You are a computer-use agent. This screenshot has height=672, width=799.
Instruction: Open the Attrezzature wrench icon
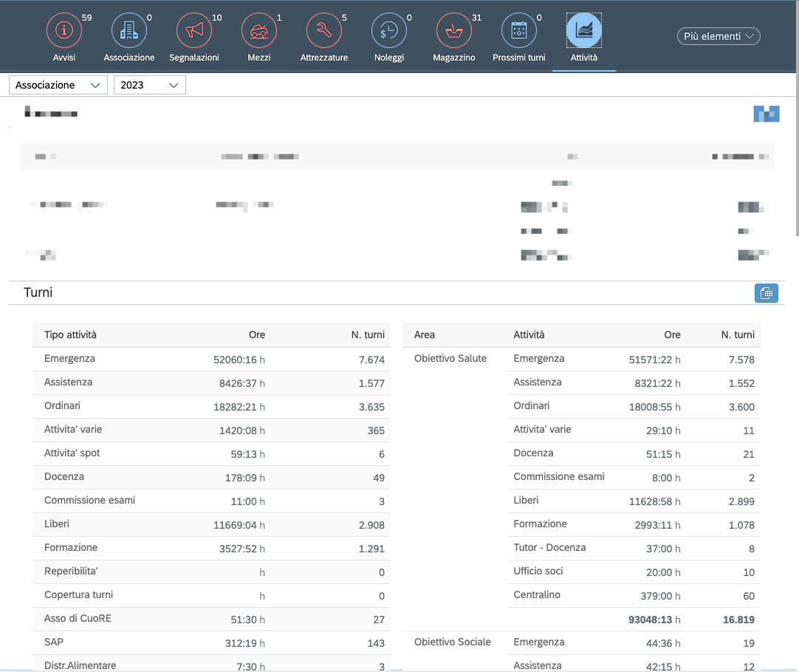324,30
